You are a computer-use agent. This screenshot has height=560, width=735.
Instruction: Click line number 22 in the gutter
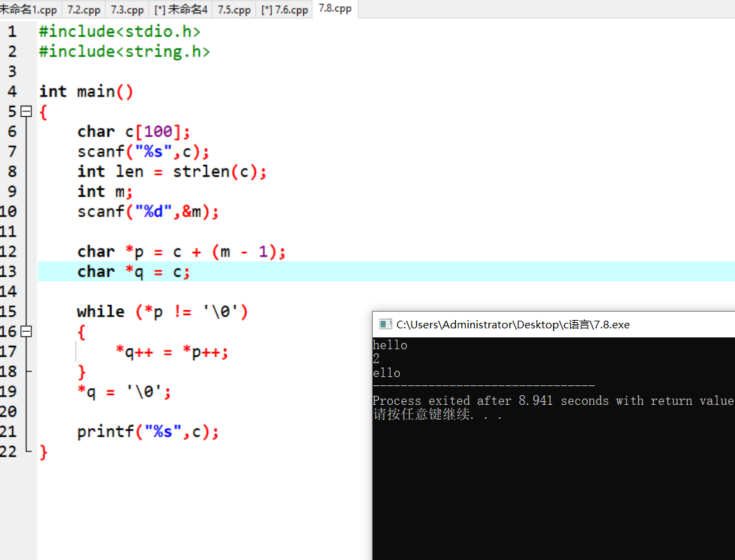(x=8, y=451)
